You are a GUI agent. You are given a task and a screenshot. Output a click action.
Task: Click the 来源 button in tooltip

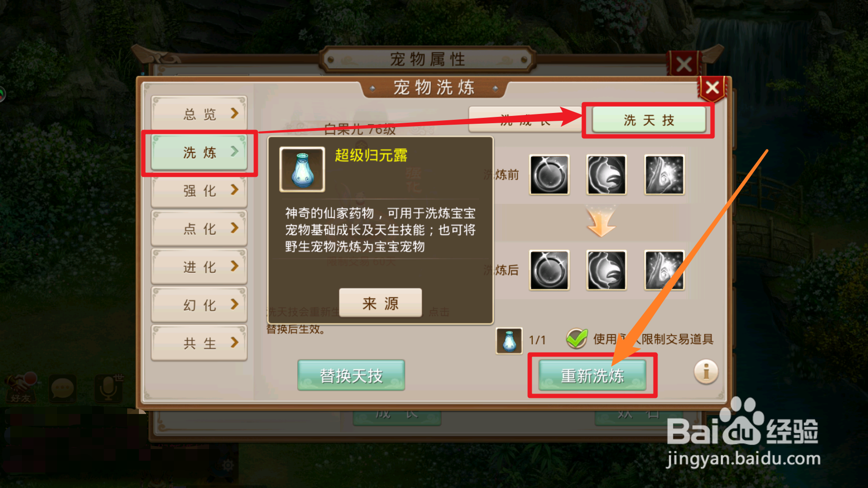[x=381, y=303]
